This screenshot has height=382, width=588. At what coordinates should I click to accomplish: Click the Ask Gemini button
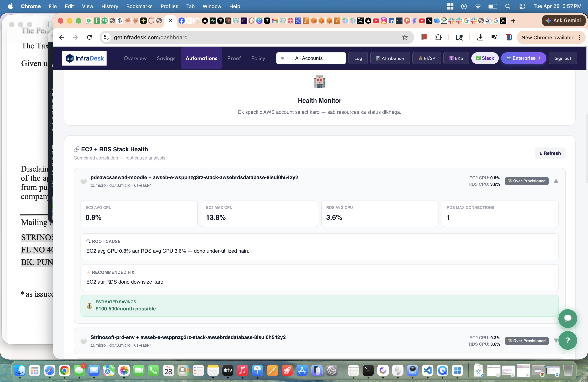563,20
